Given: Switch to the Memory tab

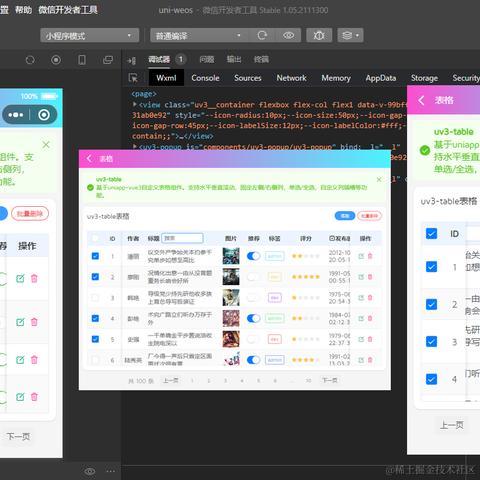Looking at the screenshot, I should click(336, 78).
